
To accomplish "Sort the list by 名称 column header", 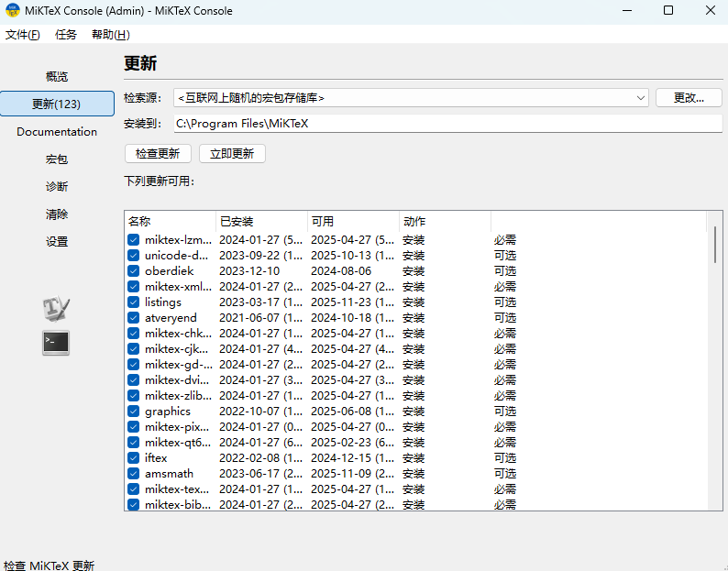I will click(x=170, y=222).
